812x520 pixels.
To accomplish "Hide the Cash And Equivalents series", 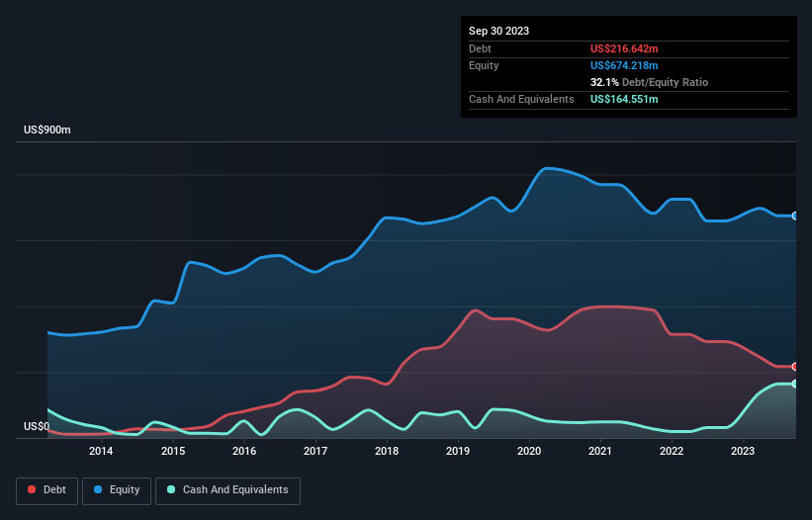I will (235, 490).
